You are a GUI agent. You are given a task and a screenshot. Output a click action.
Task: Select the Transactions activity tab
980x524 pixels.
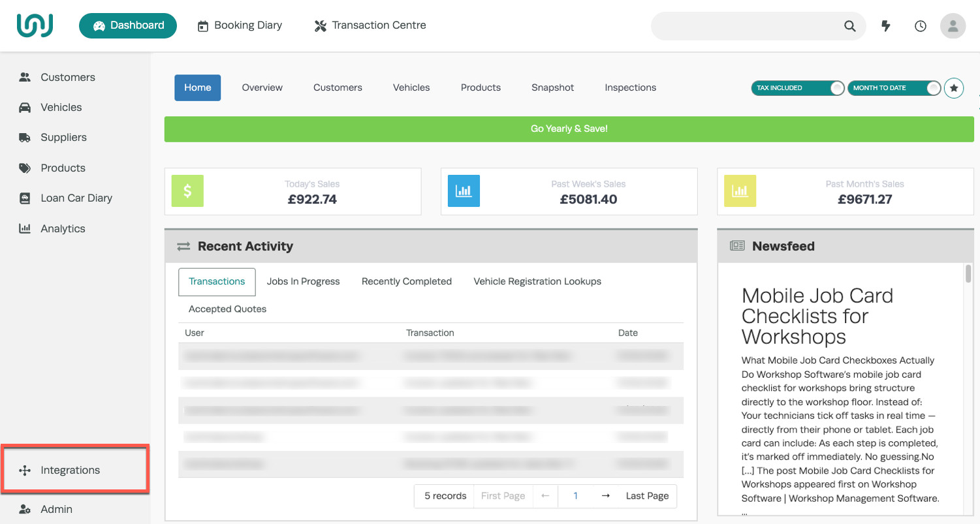coord(217,281)
